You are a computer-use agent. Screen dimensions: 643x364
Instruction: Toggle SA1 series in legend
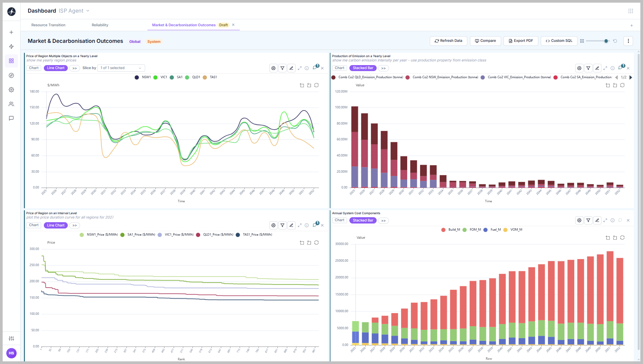tap(176, 77)
